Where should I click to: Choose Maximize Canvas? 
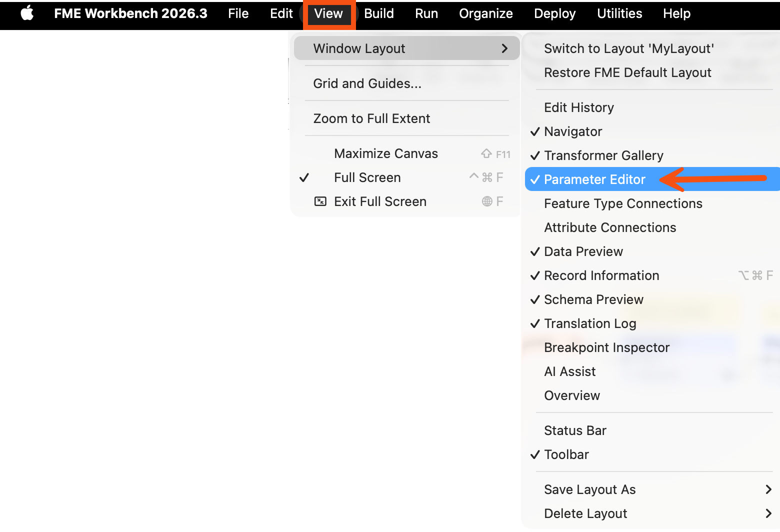point(406,153)
